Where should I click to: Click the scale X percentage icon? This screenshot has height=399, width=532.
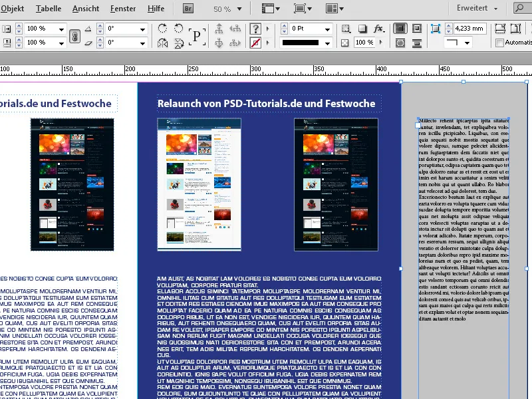[x=7, y=29]
